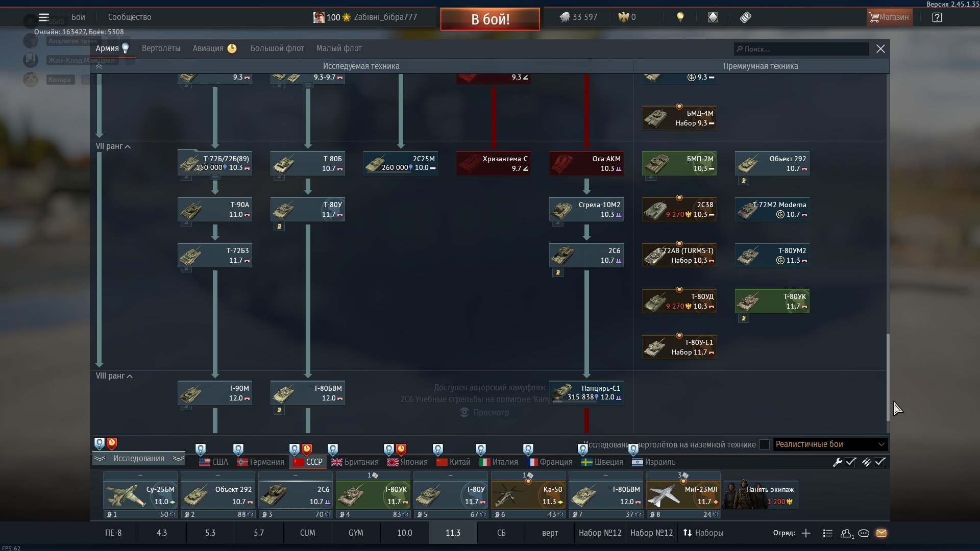
Task: Toggle helicopter research on ground vehicles checkbox
Action: tap(764, 444)
